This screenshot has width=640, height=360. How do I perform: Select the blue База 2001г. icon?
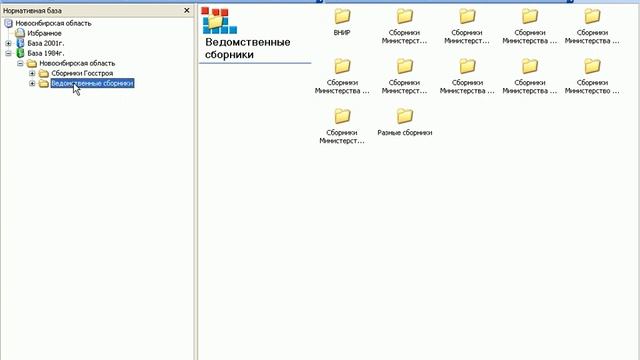pyautogui.click(x=20, y=43)
